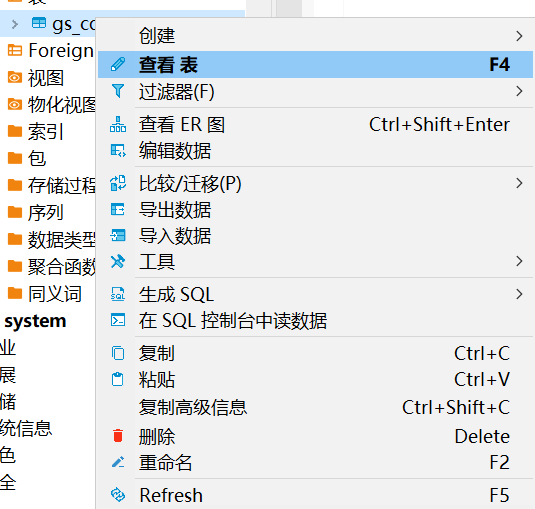Screen dimensions: 535x509
Task: Click the pencil icon beside 查看 表
Action: [x=118, y=64]
